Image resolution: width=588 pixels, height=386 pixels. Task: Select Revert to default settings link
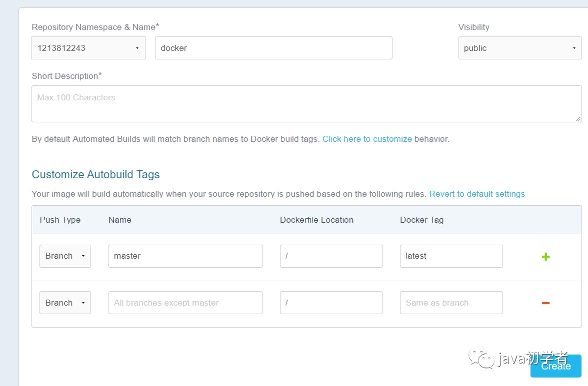pos(477,194)
